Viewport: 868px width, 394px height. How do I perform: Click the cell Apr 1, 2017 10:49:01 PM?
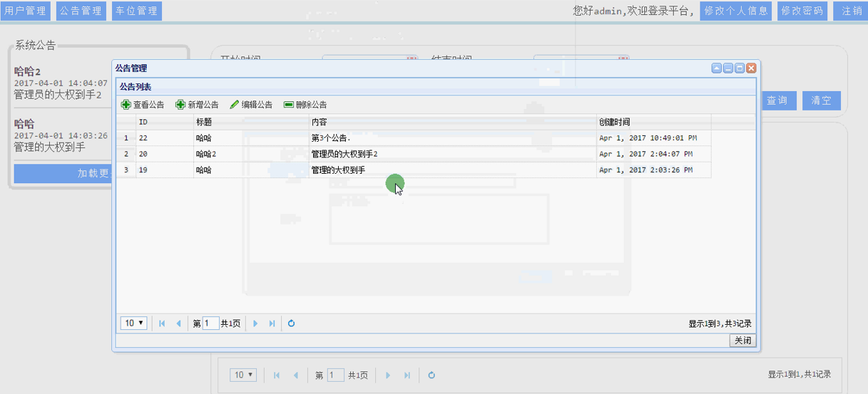654,138
